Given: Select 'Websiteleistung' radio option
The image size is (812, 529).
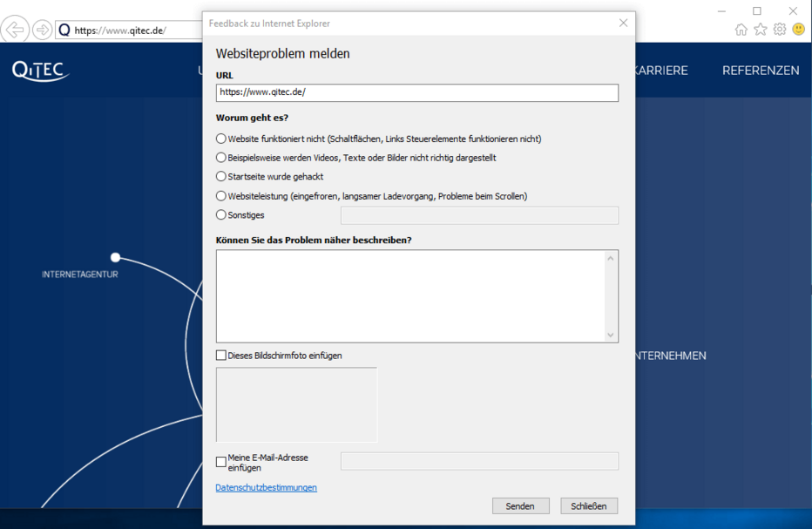Looking at the screenshot, I should tap(221, 196).
